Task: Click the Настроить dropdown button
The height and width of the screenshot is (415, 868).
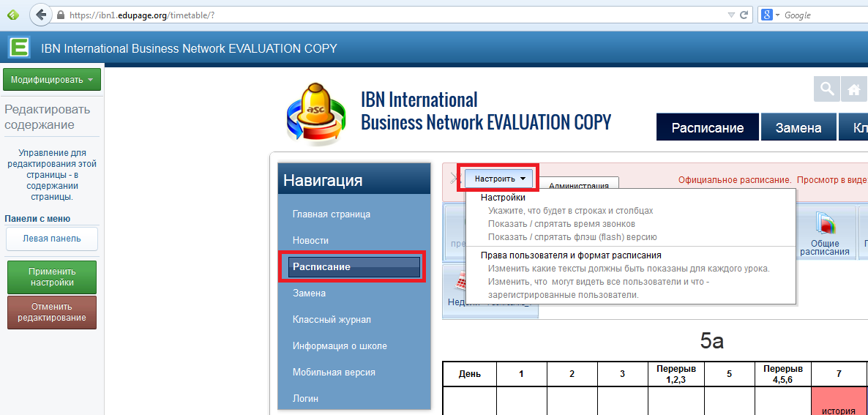Action: [x=498, y=179]
